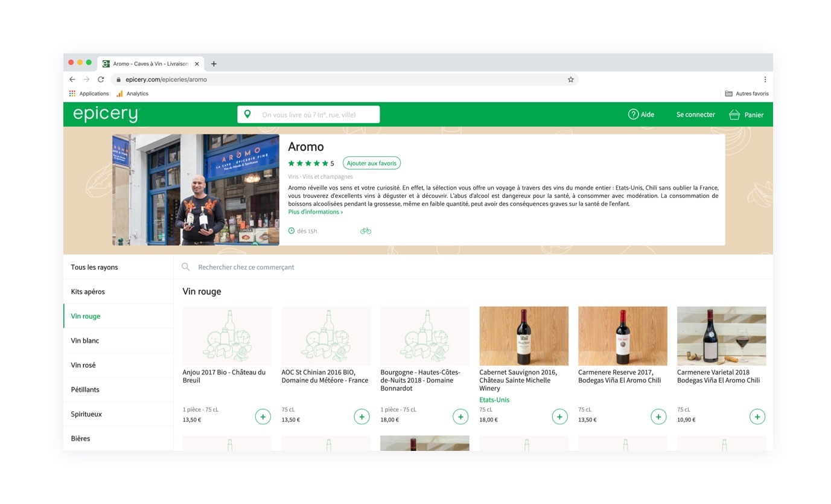Select Tous les rayons category
The image size is (831, 504).
[x=118, y=267]
